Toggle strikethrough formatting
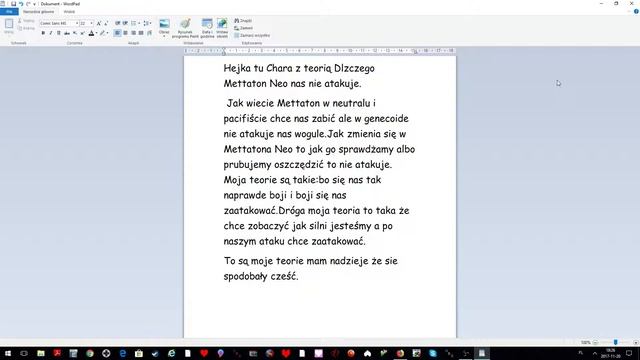This screenshot has height=360, width=640. (x=67, y=33)
